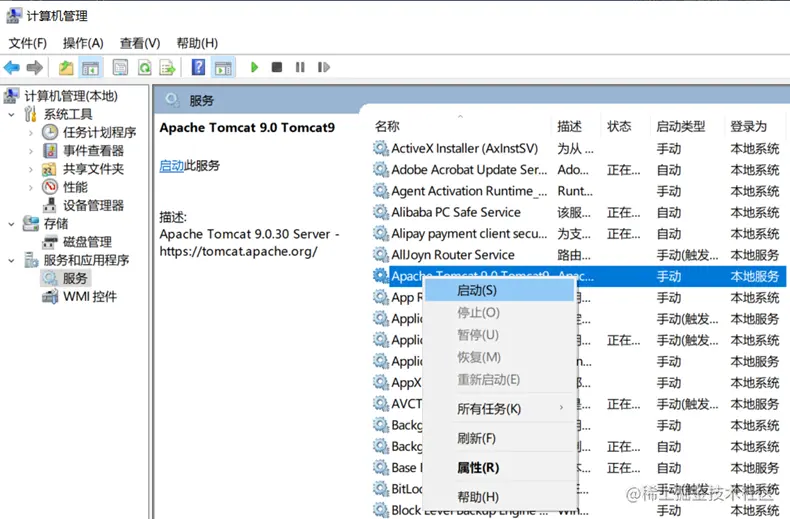
Task: Click gear icon of Alibaba PC Safe Service
Action: tap(380, 212)
